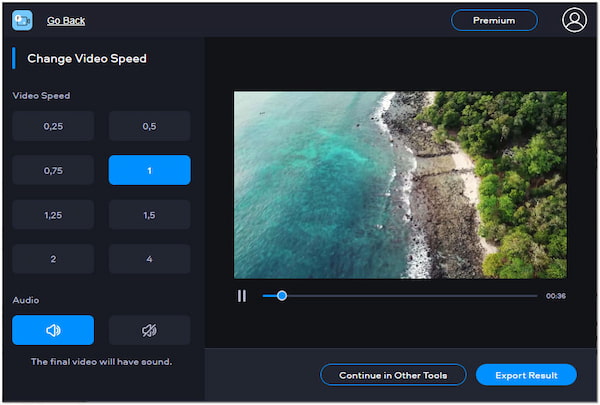Click the Video Speed section label
Viewport: 600px width, 405px height.
pyautogui.click(x=41, y=96)
